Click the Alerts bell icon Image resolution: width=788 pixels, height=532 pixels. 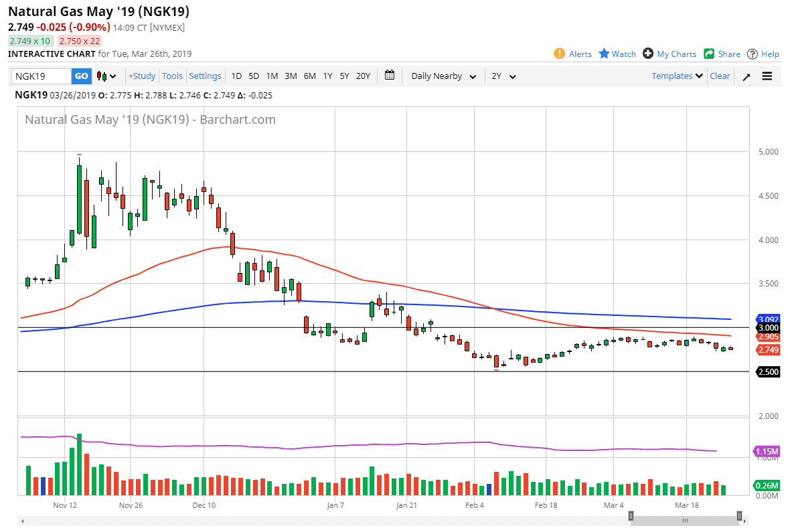point(560,54)
